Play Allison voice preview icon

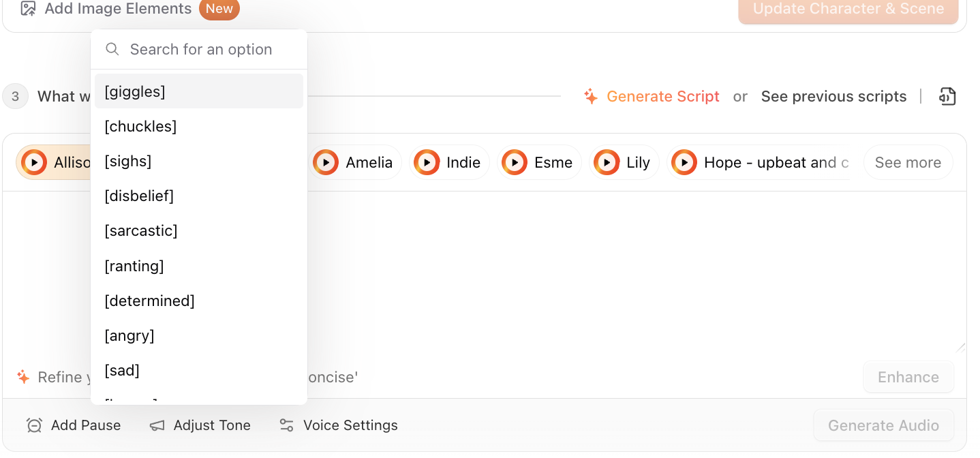tap(34, 163)
